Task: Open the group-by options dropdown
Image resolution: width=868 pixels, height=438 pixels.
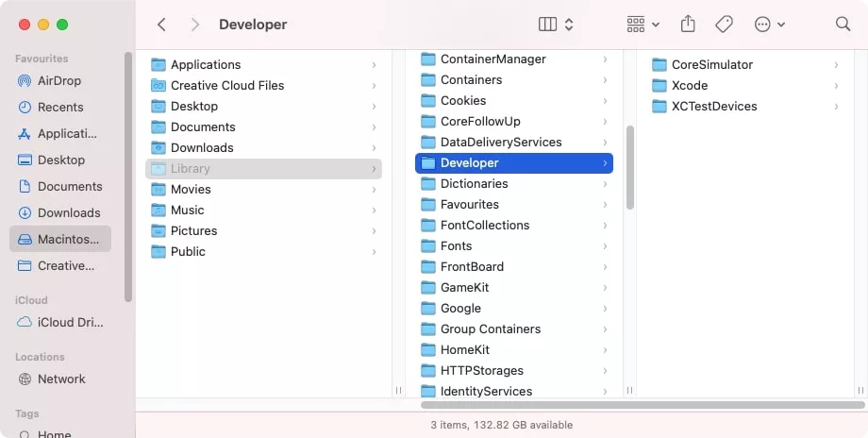Action: (643, 25)
